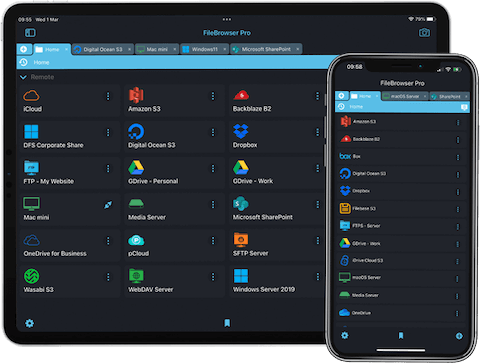Open iCloud more options menu
This screenshot has height=363, width=480.
[x=108, y=96]
